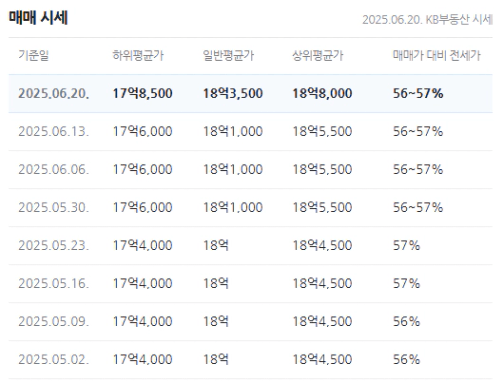Click 18억 in the 2025.05.16. row
Viewport: 503px width, 383px height.
pos(216,283)
